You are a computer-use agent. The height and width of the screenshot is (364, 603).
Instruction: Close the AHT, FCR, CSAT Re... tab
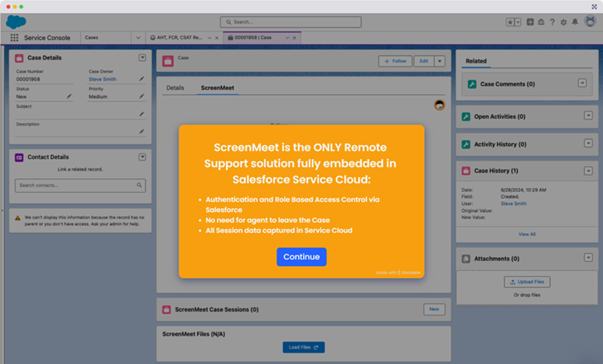pos(216,38)
